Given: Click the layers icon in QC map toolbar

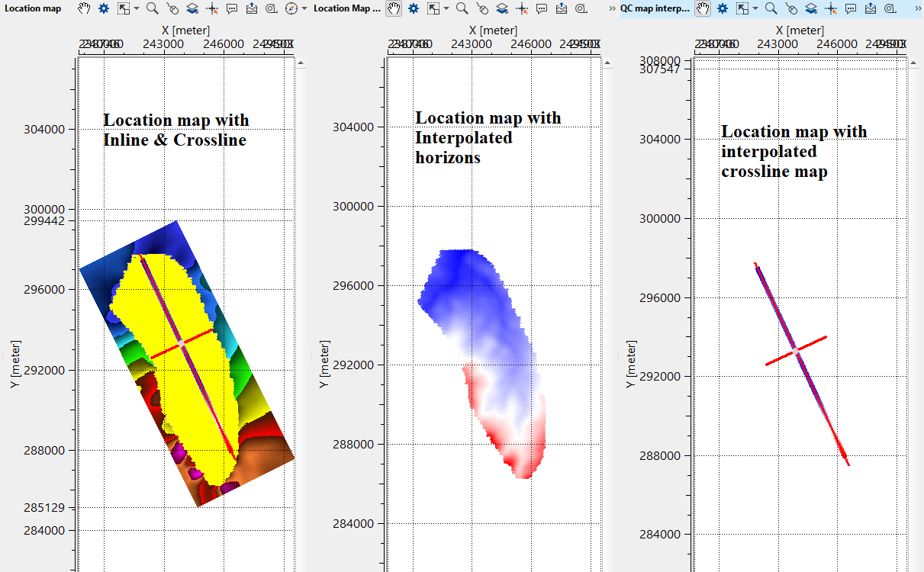Looking at the screenshot, I should tap(811, 8).
